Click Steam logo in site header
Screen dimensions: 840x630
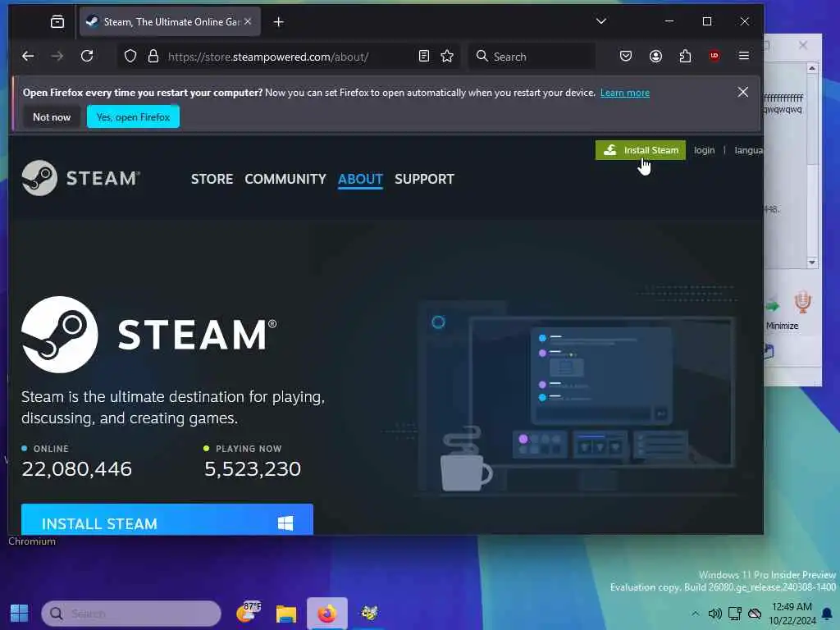pos(81,178)
